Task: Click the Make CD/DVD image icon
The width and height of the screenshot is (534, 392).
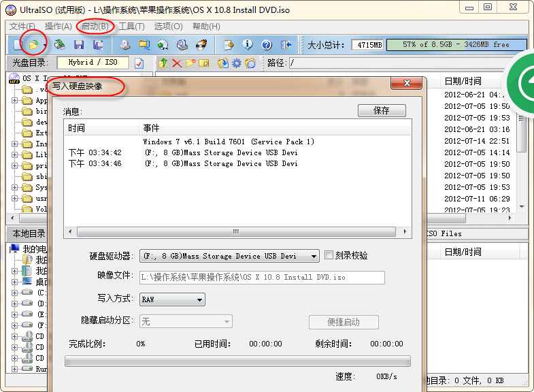Action: [x=125, y=45]
